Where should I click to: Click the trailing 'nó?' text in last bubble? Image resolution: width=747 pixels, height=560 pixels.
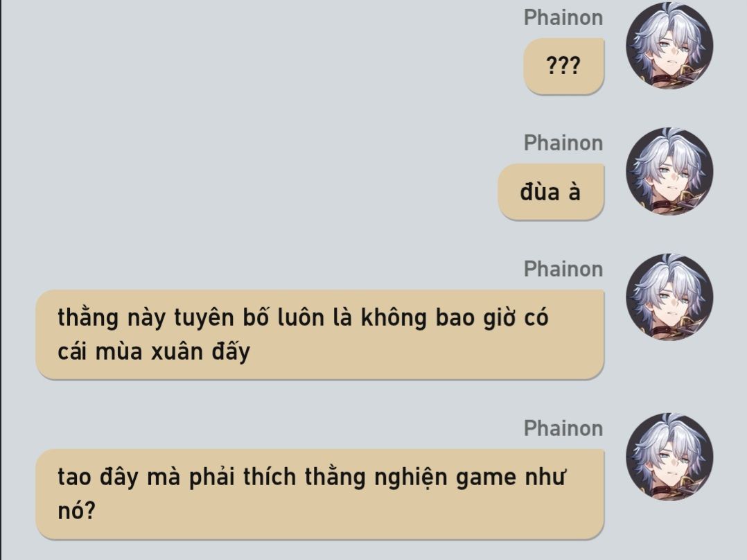[x=77, y=511]
